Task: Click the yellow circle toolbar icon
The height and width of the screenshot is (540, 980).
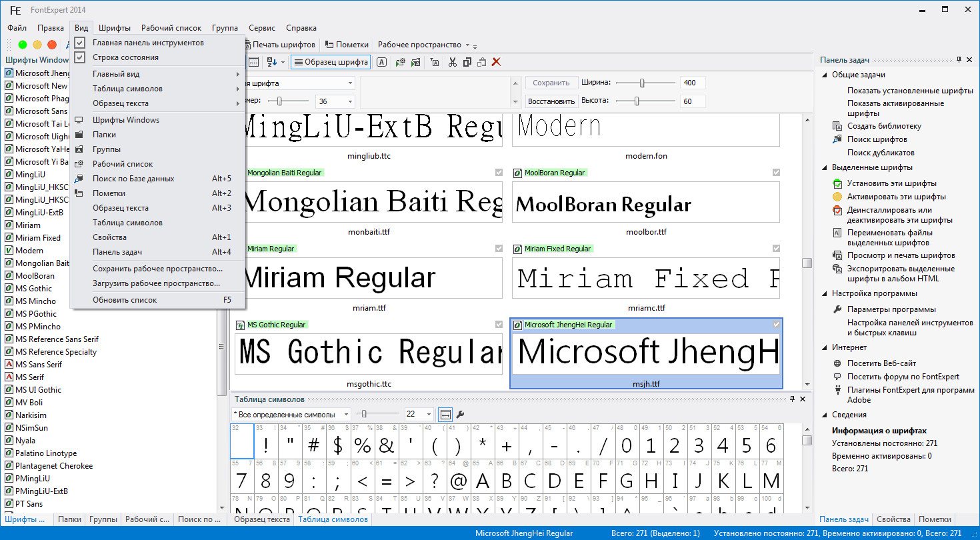Action: click(37, 45)
